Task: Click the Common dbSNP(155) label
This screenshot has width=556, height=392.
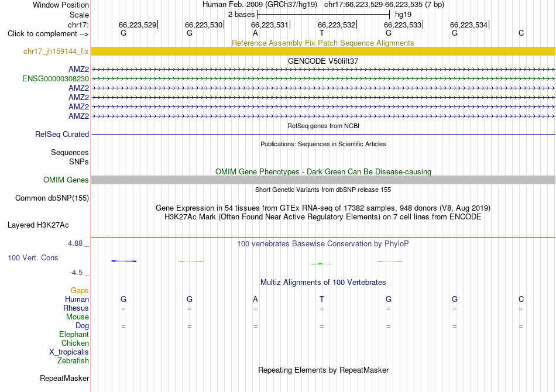Action: [x=52, y=198]
